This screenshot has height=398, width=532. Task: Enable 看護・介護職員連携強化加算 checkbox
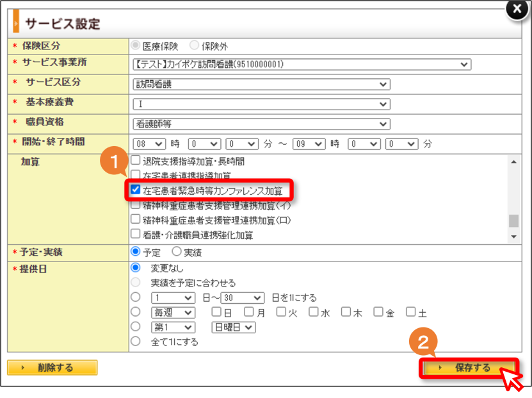pos(135,234)
